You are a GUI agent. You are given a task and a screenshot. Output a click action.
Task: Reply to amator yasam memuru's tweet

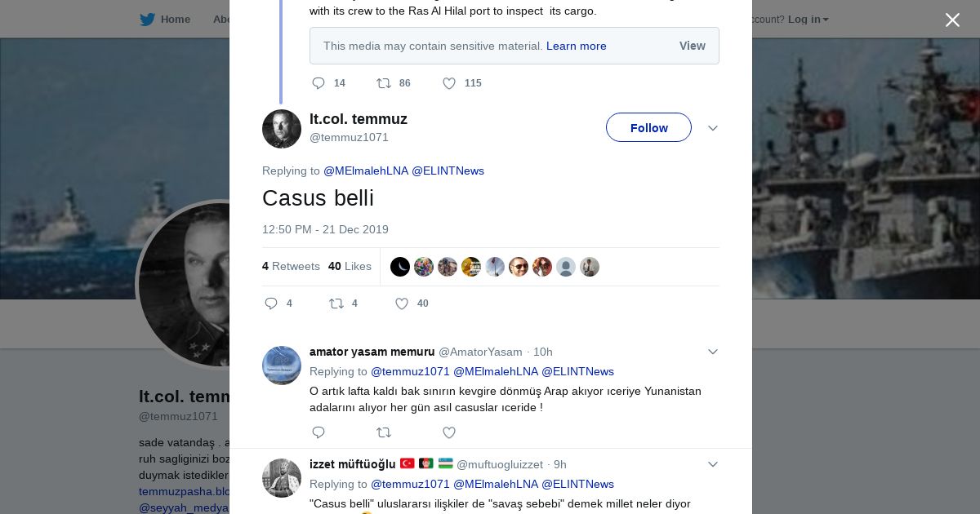(x=318, y=432)
